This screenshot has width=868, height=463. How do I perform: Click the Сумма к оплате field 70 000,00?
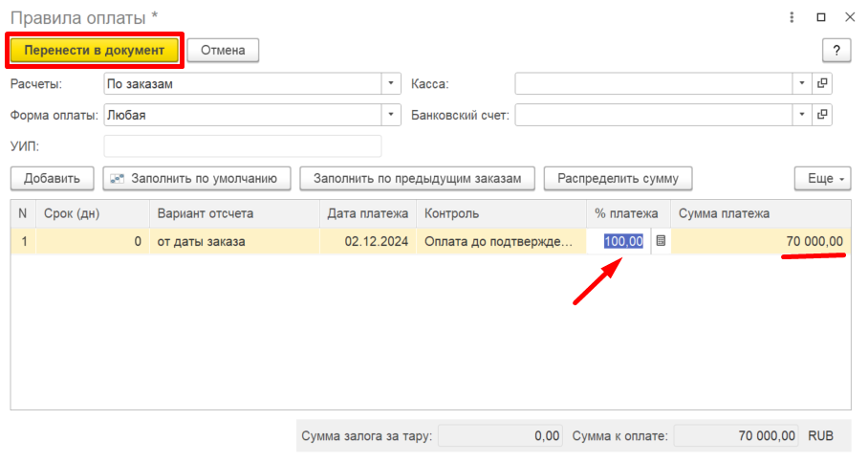[x=736, y=436]
